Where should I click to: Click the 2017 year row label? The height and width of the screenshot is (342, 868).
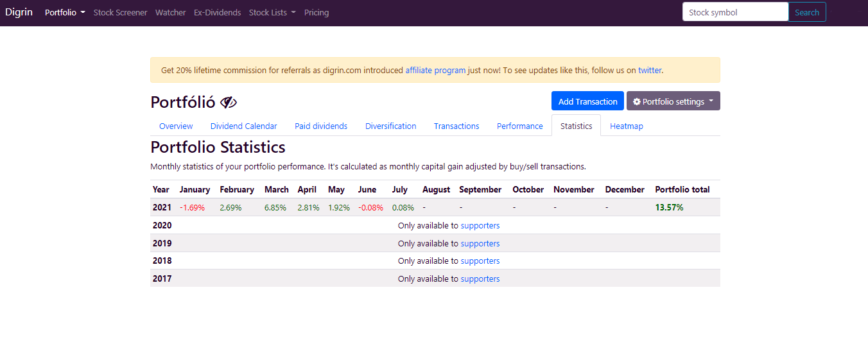pyautogui.click(x=162, y=278)
